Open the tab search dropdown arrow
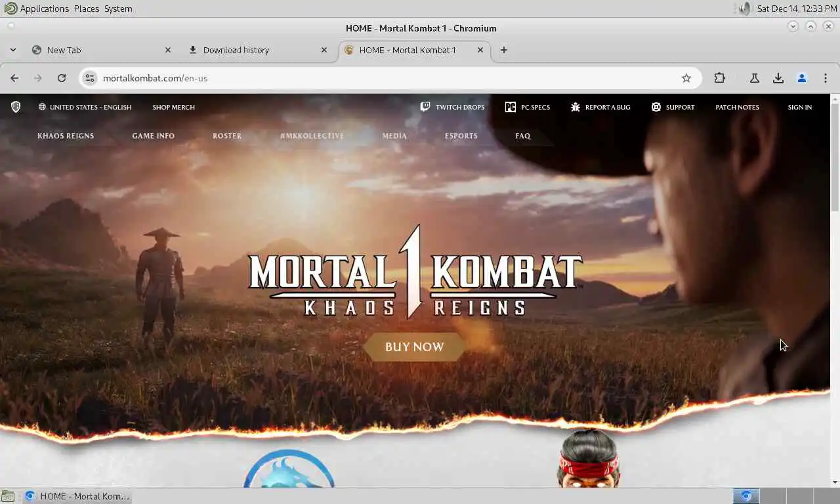Screen dimensions: 840x504 click(12, 50)
